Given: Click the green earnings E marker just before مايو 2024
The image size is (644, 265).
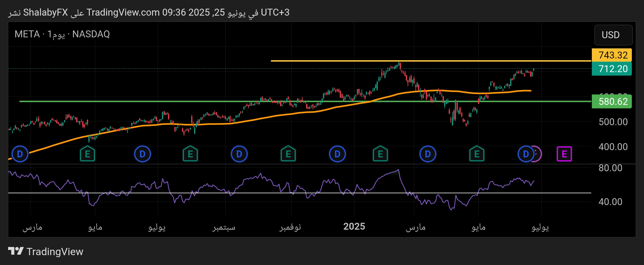Looking at the screenshot, I should (x=87, y=154).
